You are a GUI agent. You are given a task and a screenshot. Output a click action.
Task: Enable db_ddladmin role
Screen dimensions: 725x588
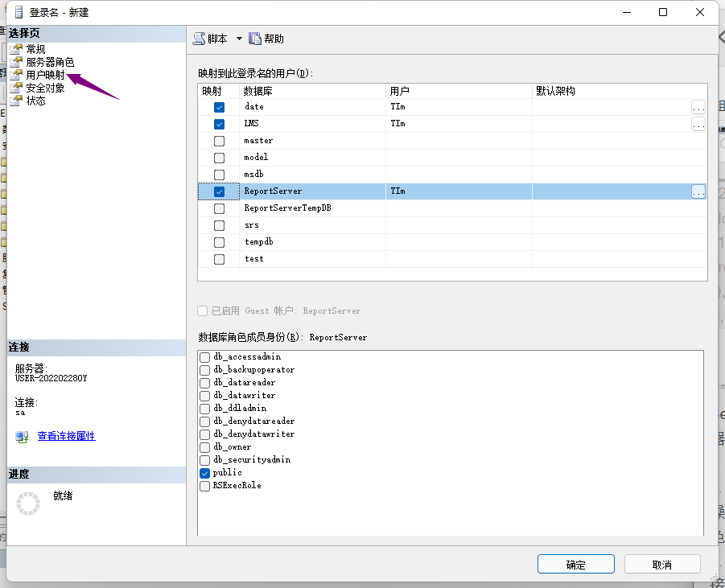(205, 409)
